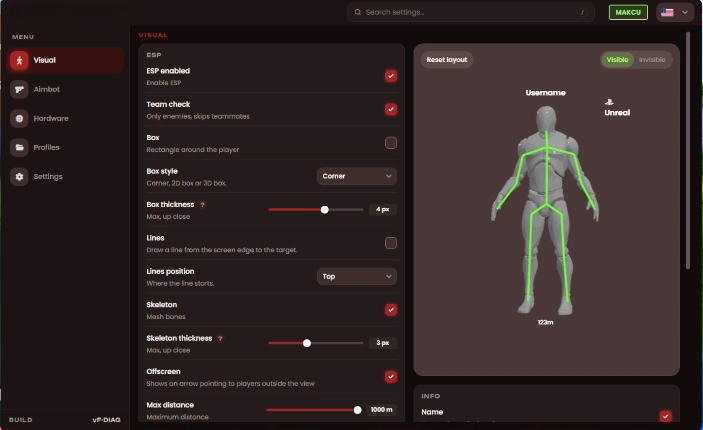Click the vertical scrollbar on the right
703x430 pixels.
[688, 151]
